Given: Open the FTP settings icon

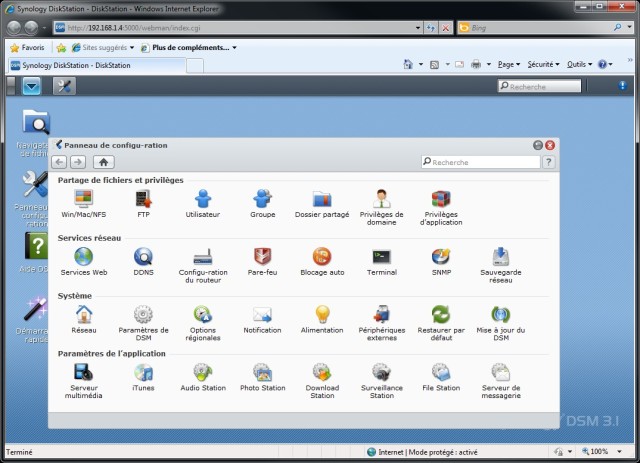Looking at the screenshot, I should [143, 199].
